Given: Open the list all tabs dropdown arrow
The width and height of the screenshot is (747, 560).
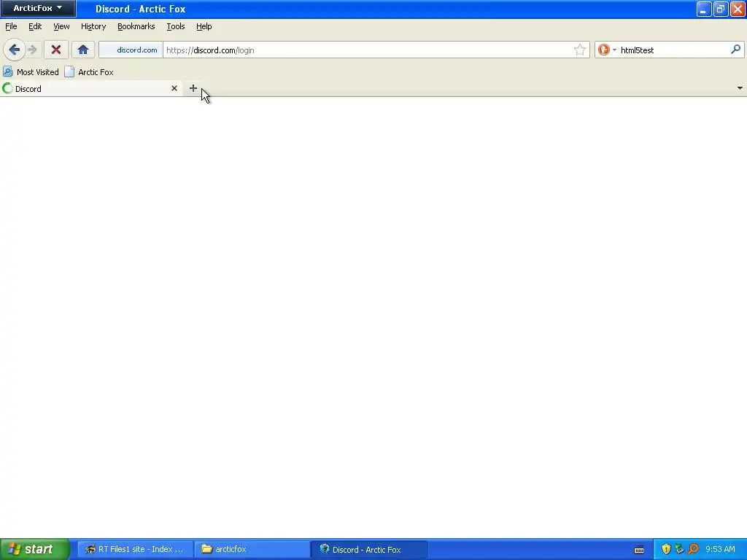Looking at the screenshot, I should tap(740, 88).
